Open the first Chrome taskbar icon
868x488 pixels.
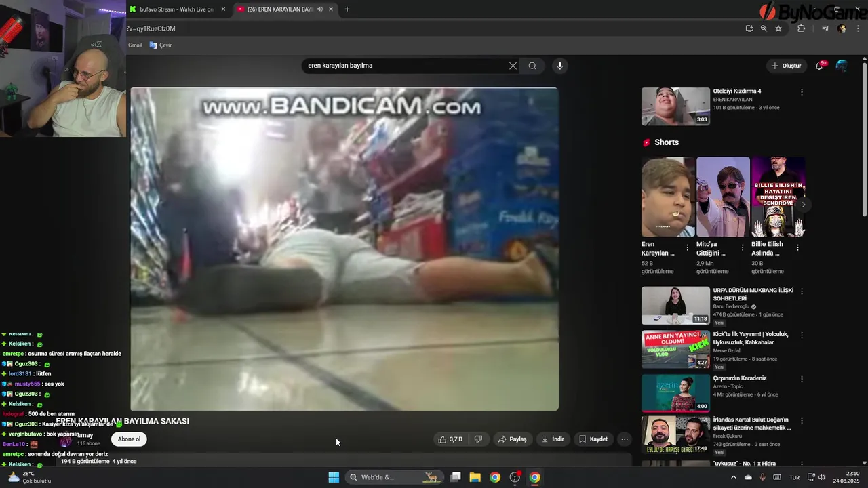[x=495, y=477]
